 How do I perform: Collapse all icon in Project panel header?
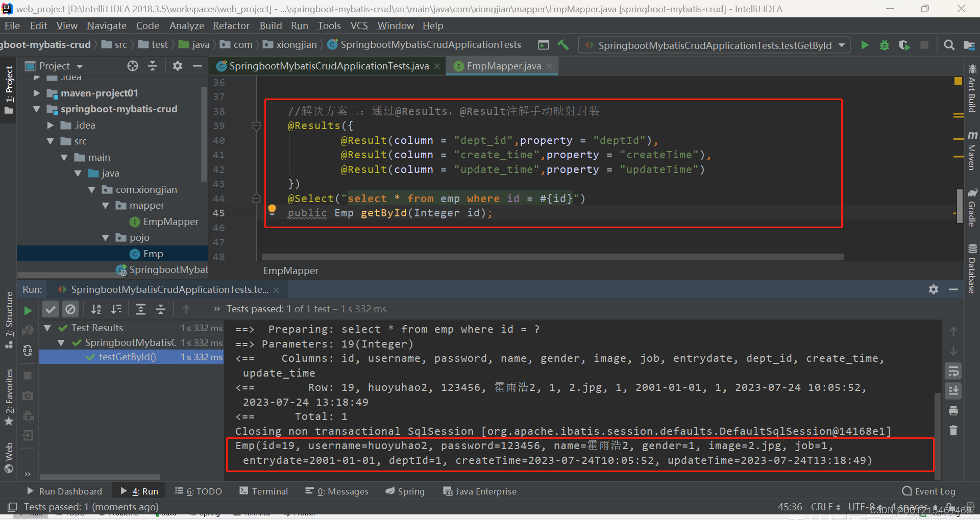click(x=153, y=66)
